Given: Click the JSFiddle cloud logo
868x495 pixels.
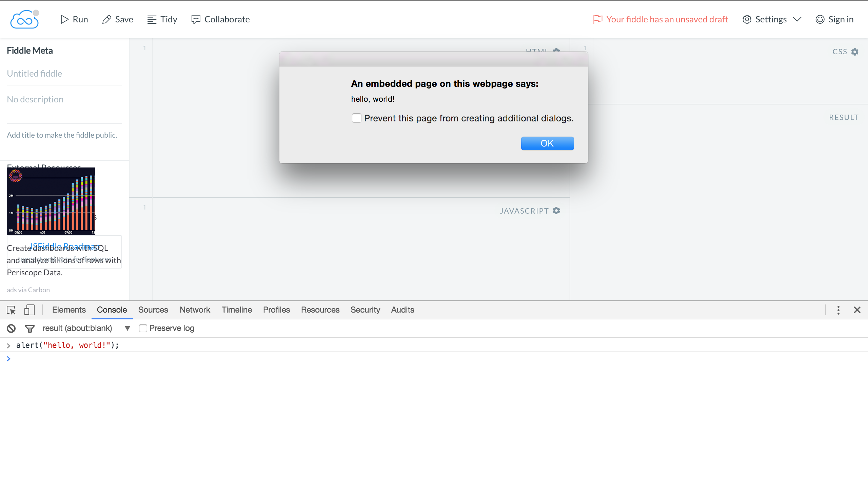Looking at the screenshot, I should pyautogui.click(x=24, y=19).
